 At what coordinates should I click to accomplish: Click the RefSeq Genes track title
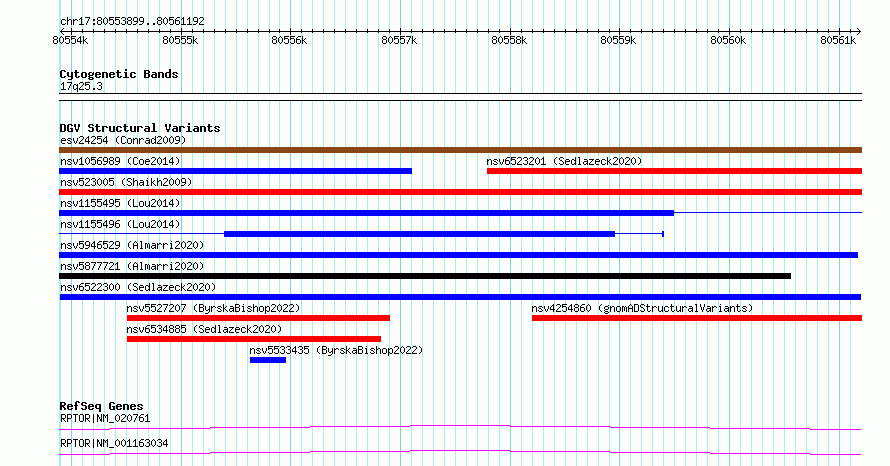[102, 406]
